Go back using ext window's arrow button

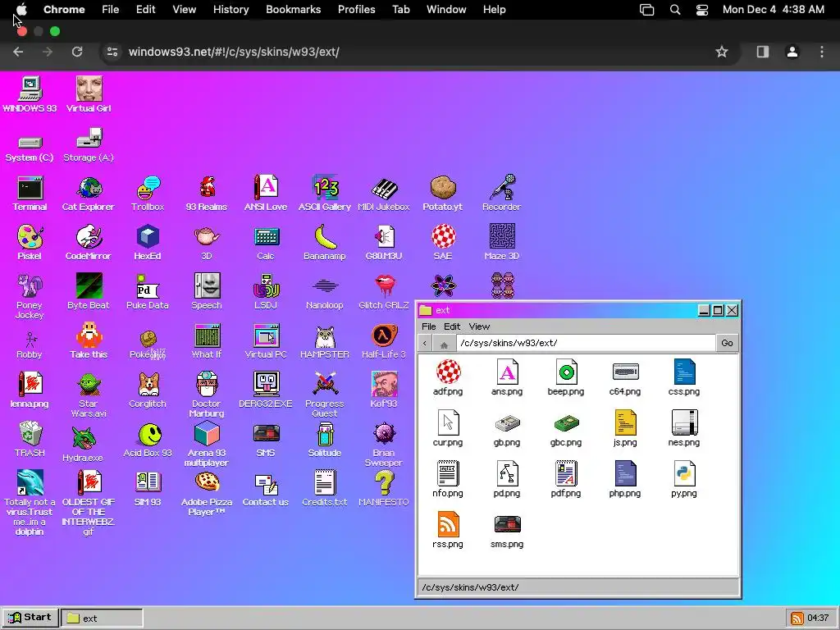click(425, 343)
